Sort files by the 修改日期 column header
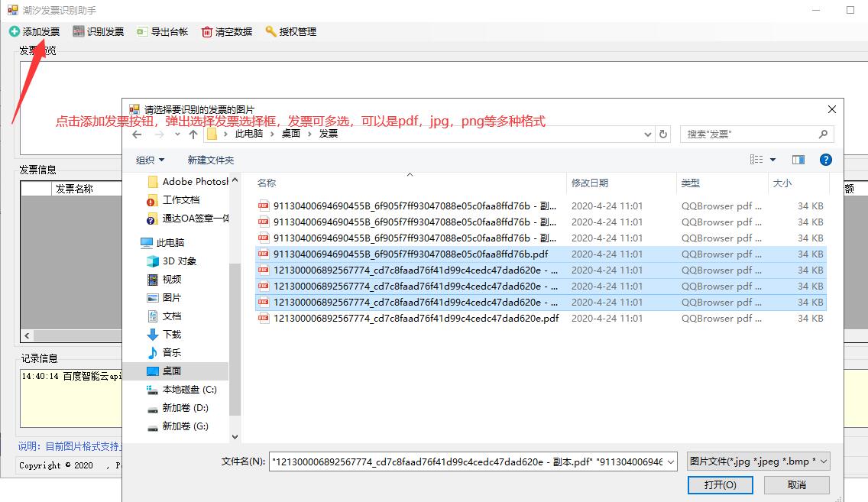The image size is (868, 502). pos(590,183)
